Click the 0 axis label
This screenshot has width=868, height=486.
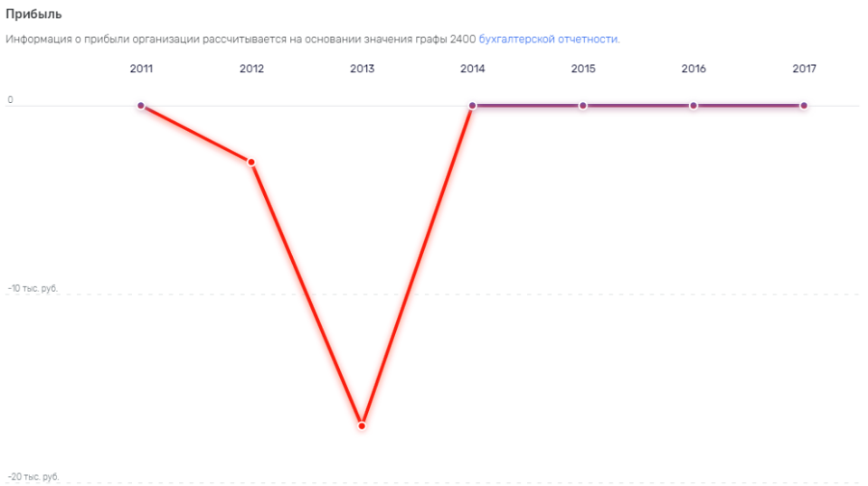[x=10, y=100]
